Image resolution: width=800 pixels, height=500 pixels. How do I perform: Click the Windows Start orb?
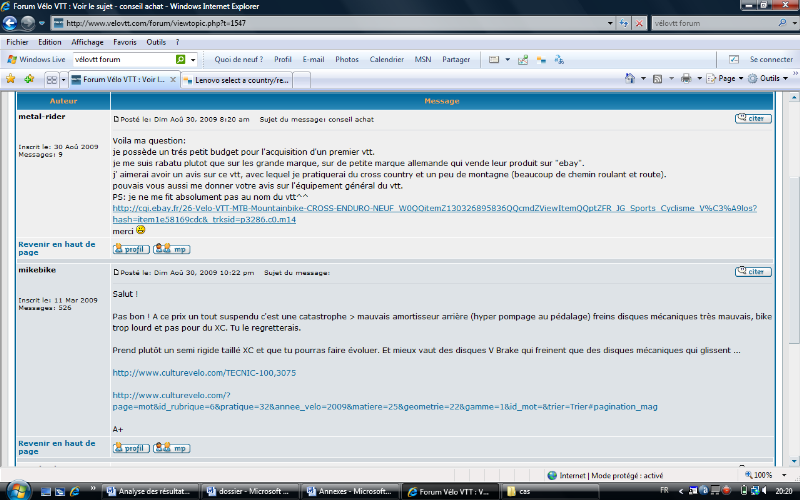click(19, 491)
